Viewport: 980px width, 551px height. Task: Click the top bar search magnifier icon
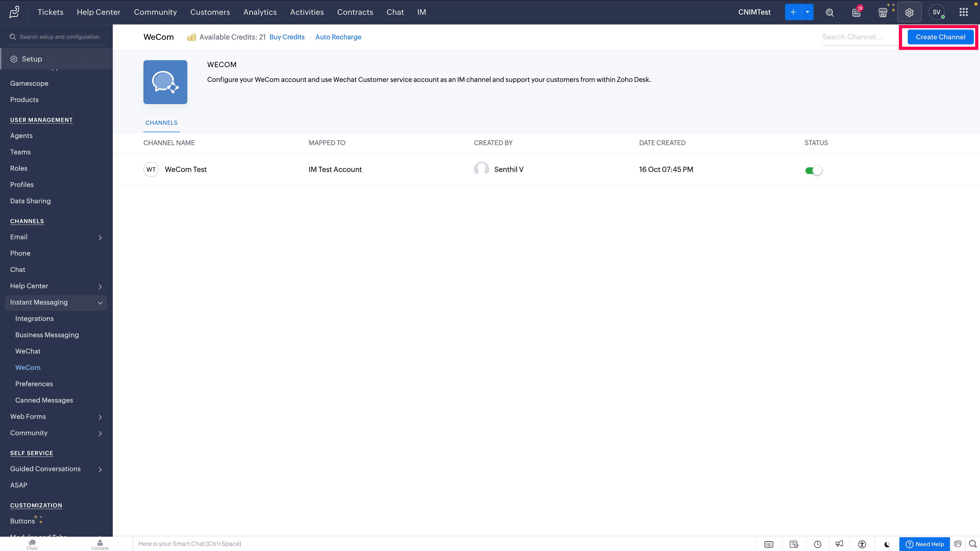(830, 12)
